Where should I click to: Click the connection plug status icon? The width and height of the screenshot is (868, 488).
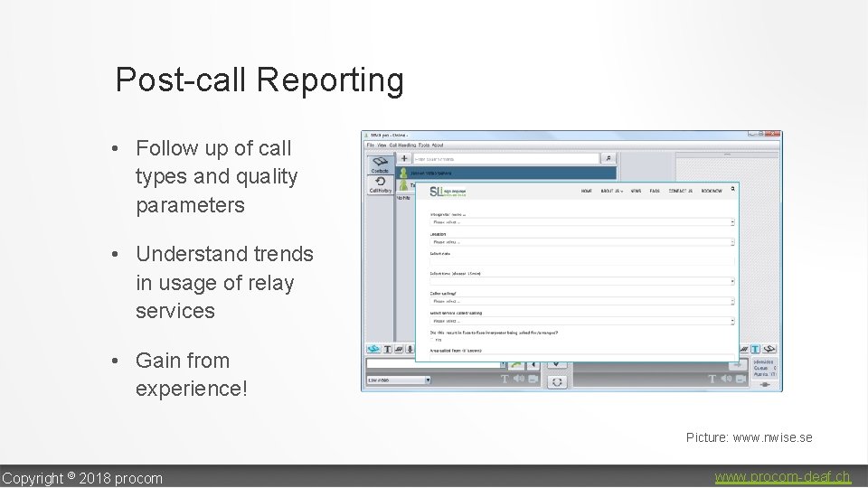pos(765,385)
